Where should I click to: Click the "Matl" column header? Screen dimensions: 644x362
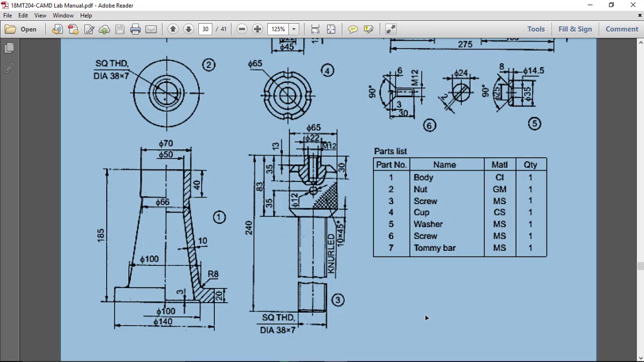[500, 165]
